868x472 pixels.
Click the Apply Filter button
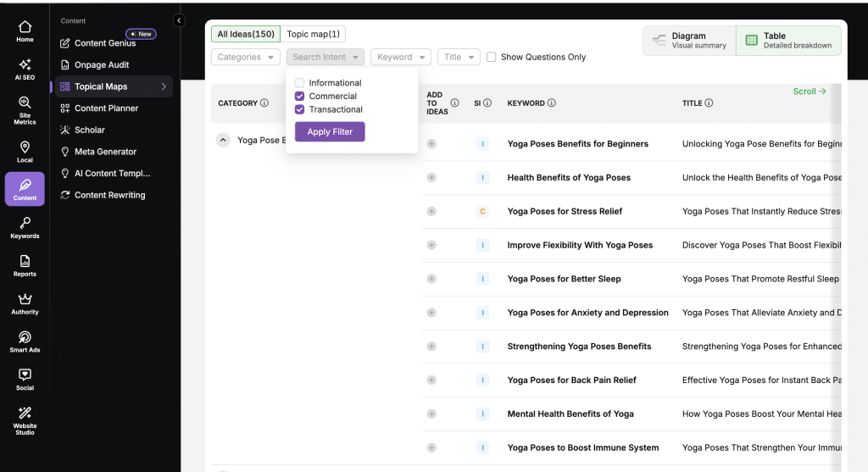click(x=330, y=132)
